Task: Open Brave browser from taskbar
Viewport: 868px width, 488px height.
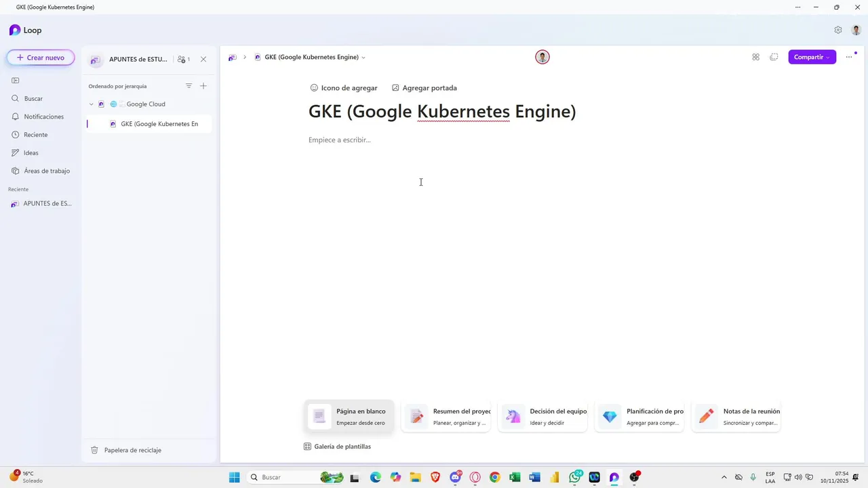Action: coord(435,477)
